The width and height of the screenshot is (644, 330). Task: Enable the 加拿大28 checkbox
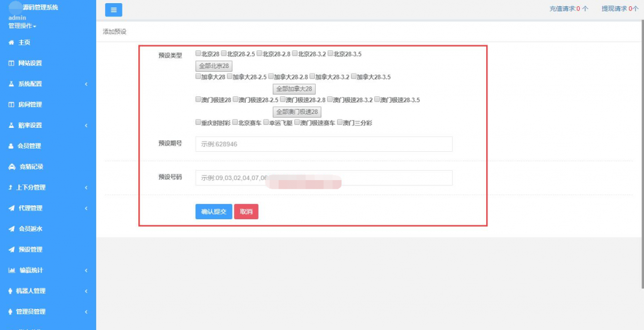pyautogui.click(x=198, y=76)
